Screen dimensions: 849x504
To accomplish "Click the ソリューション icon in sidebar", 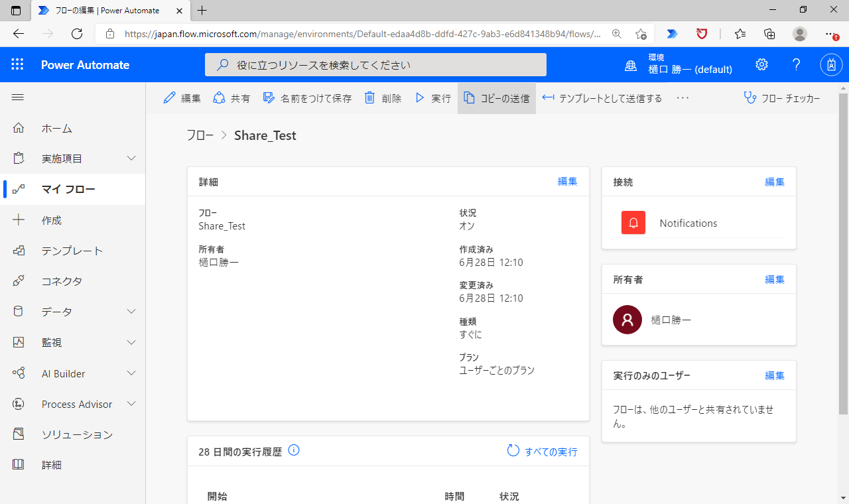I will (x=19, y=434).
